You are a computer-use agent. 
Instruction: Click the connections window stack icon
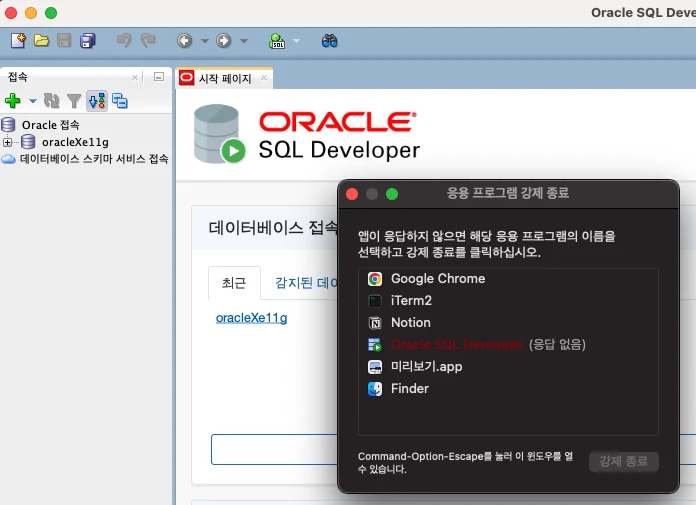point(120,101)
